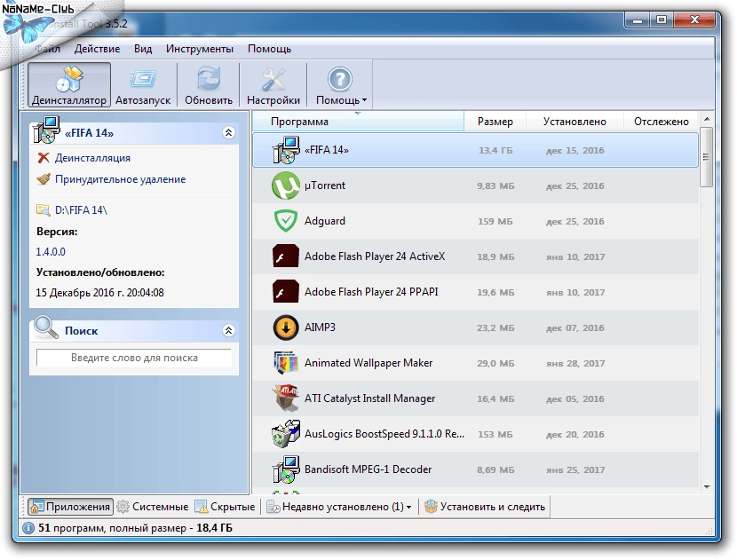Open the Помощь toolbar dropdown arrow

click(364, 100)
